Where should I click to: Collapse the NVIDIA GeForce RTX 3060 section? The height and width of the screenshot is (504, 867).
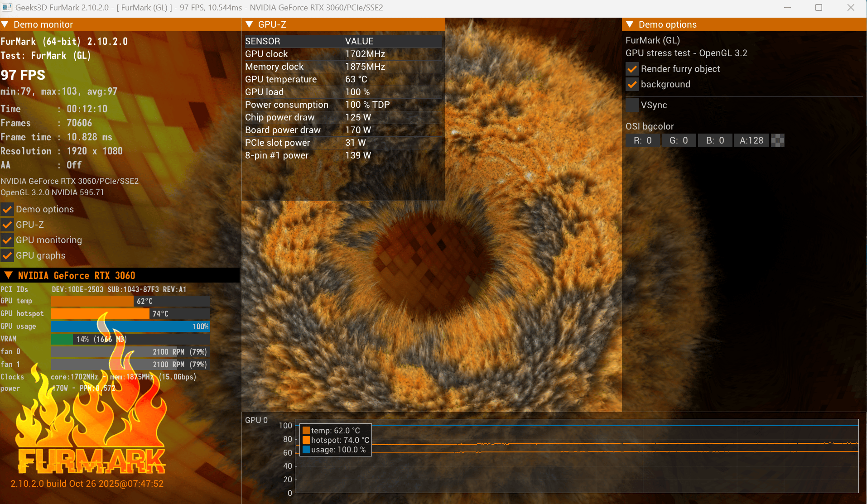[8, 275]
